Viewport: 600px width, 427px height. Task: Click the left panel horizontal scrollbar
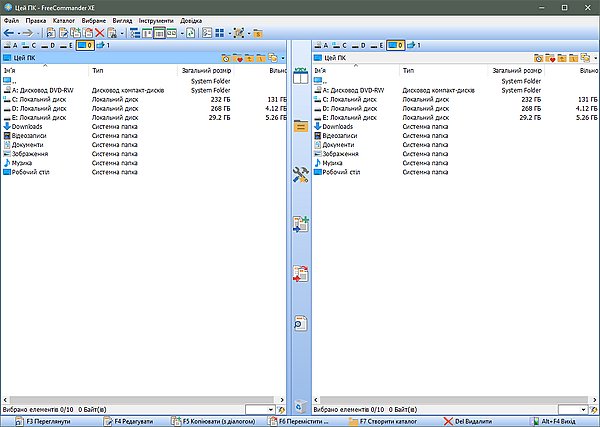[143, 400]
